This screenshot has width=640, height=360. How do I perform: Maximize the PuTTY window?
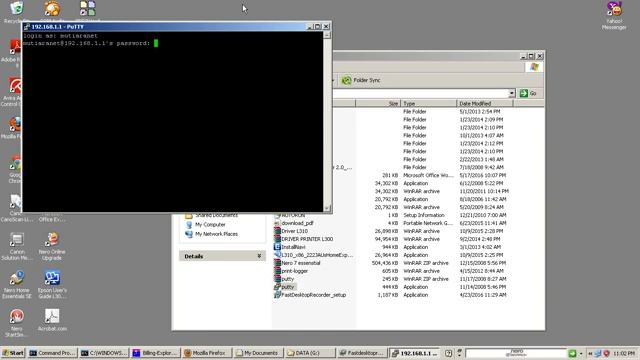tap(318, 27)
